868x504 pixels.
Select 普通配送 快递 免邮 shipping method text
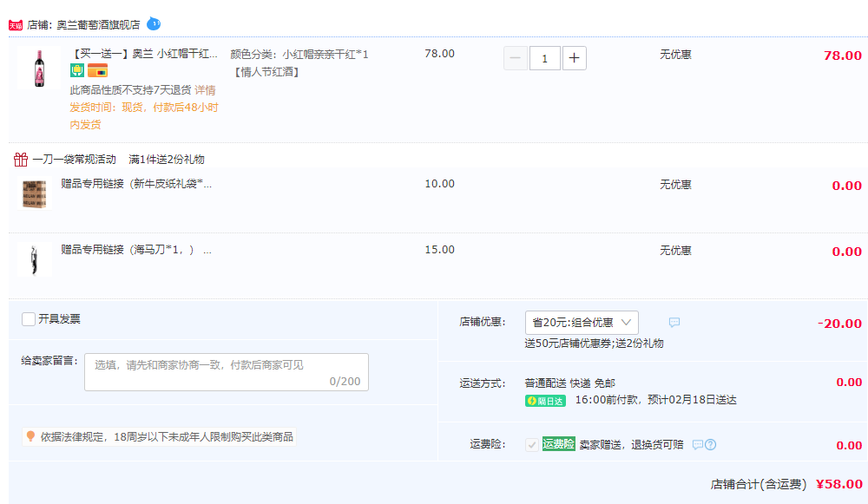[569, 383]
